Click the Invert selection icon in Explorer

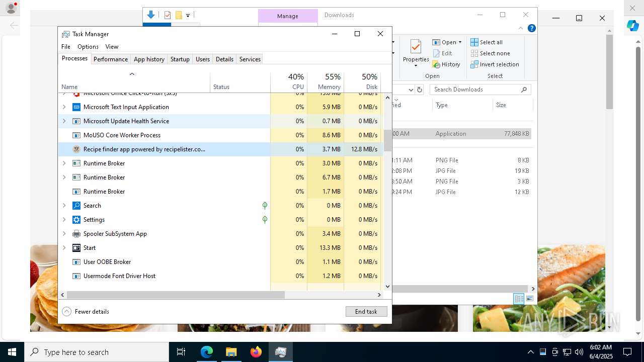[474, 64]
